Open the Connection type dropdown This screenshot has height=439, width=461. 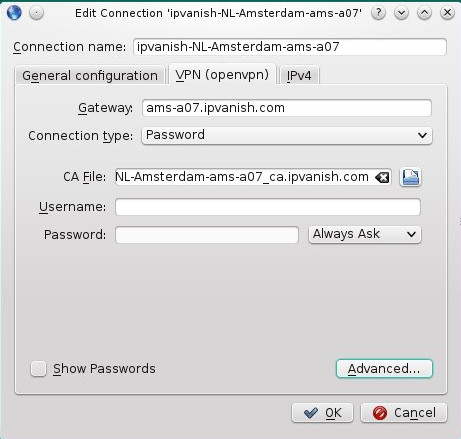[287, 135]
